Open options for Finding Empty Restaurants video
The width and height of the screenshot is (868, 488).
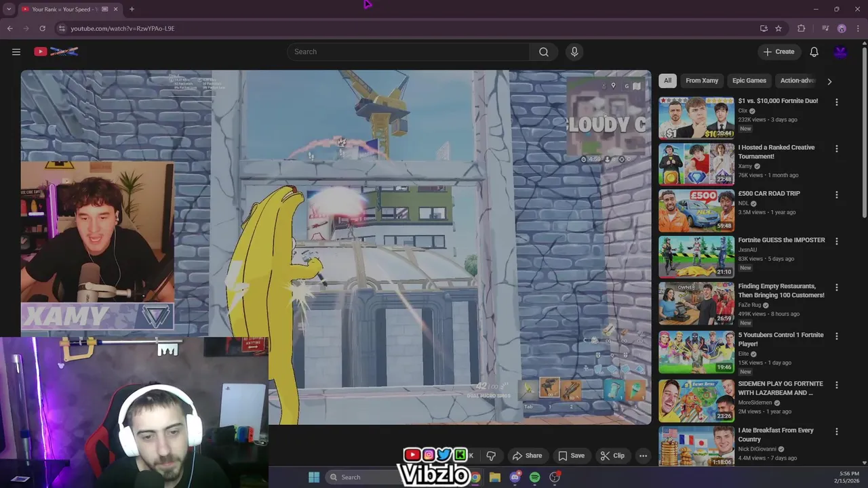click(x=836, y=287)
